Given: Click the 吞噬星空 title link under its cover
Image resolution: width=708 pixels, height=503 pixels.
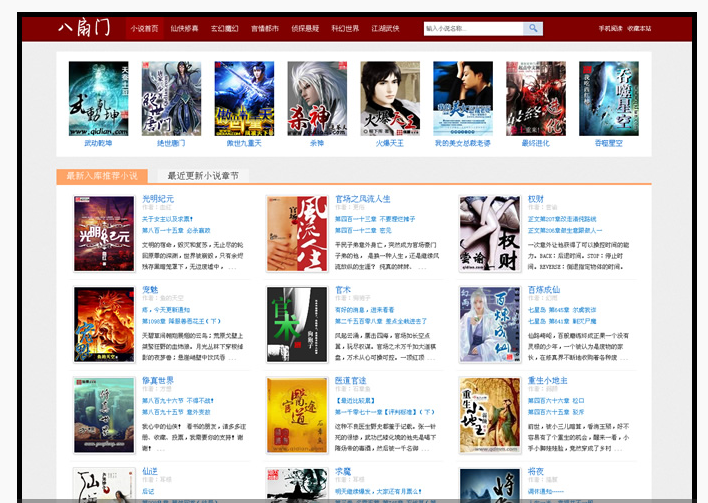Looking at the screenshot, I should [609, 143].
